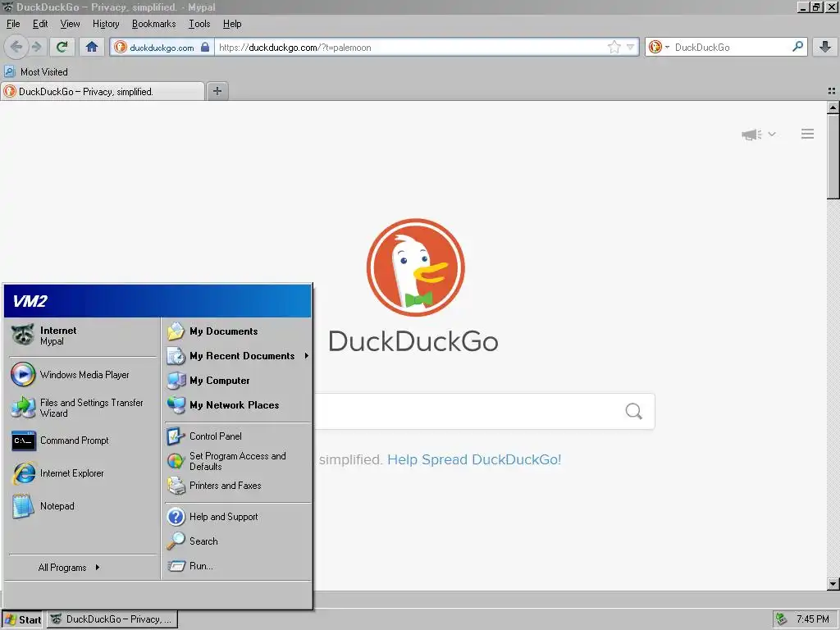Click the DuckDuckGo duck logo

point(415,267)
